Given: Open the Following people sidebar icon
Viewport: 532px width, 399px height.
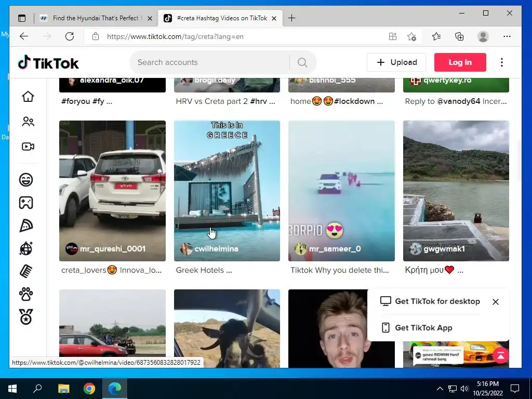Looking at the screenshot, I should 28,122.
